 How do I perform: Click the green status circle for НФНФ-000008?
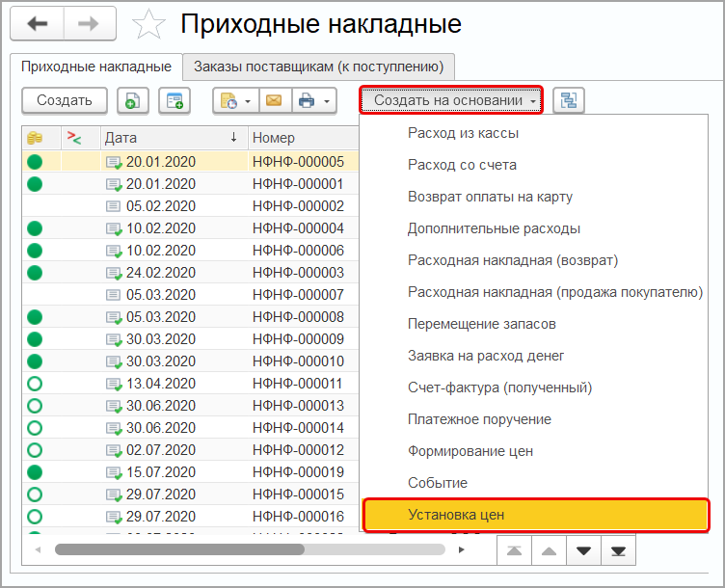[x=35, y=317]
